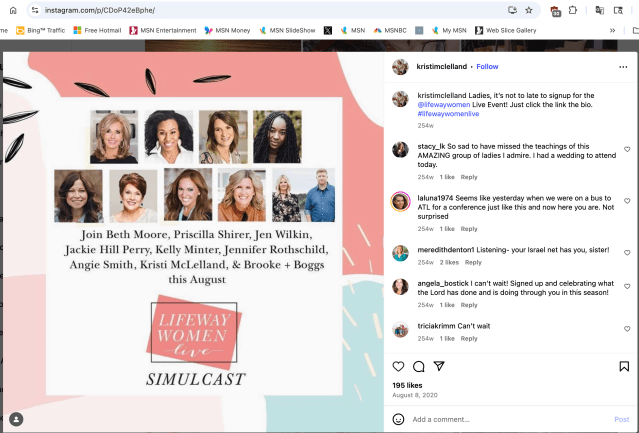Viewport: 639px width, 433px height.
Task: Bookmark this page with the star icon
Action: (529, 9)
